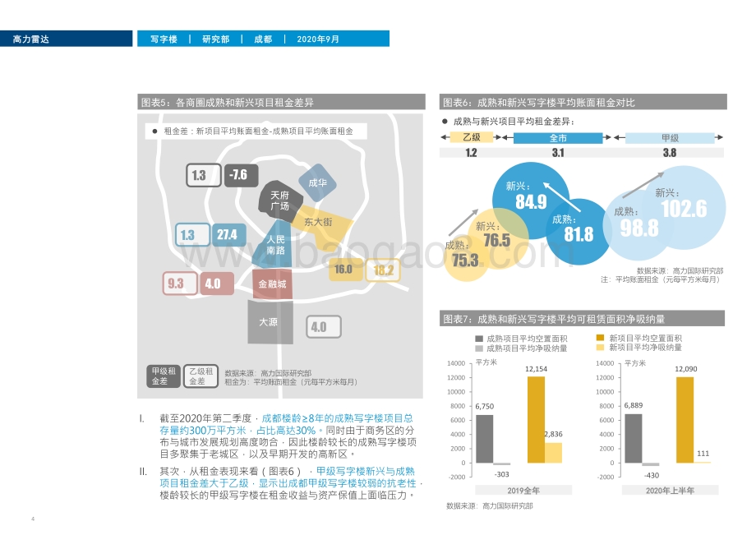The image size is (756, 535).
Task: Click the -430 bar label
Action: pyautogui.click(x=652, y=475)
